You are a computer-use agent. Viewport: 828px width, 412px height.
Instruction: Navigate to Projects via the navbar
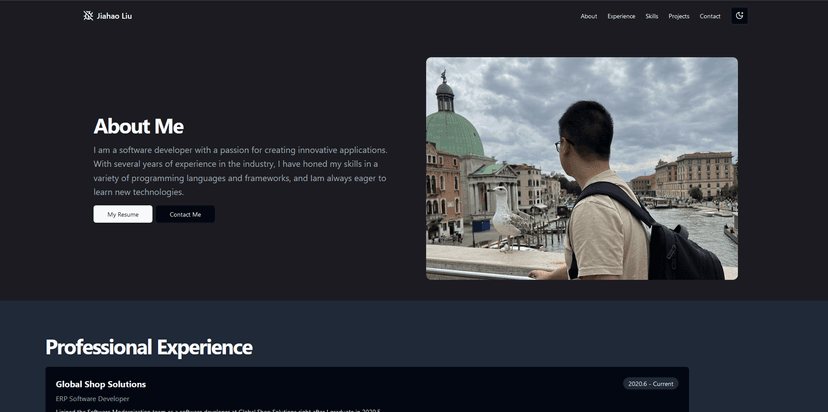[679, 16]
